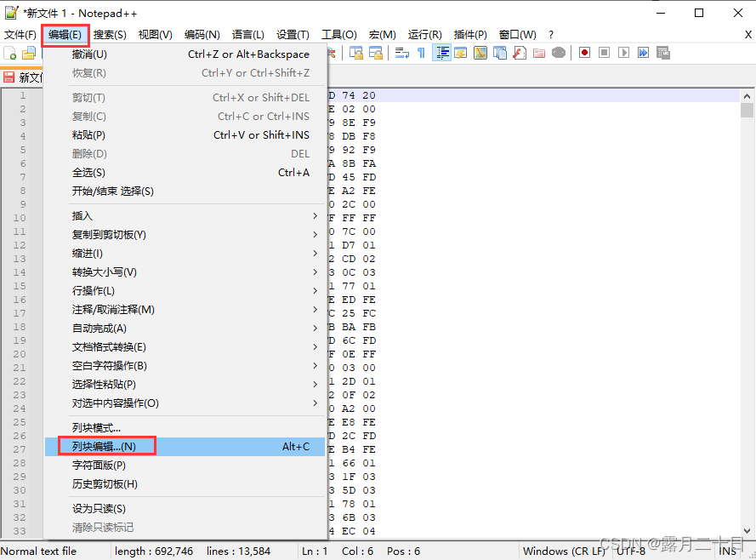Choose 撤消(U) undo menu entry
Image resolution: width=756 pixels, height=560 pixels.
(x=185, y=54)
